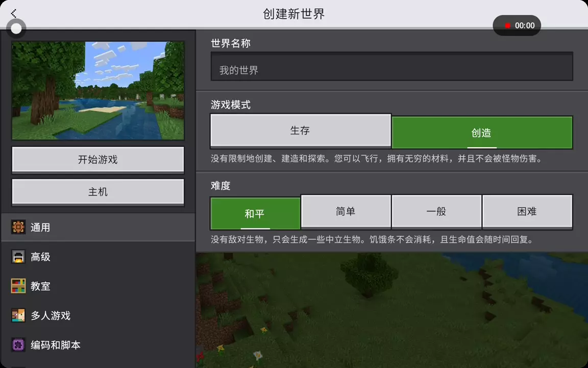Open the 高级 settings tab

(98, 257)
